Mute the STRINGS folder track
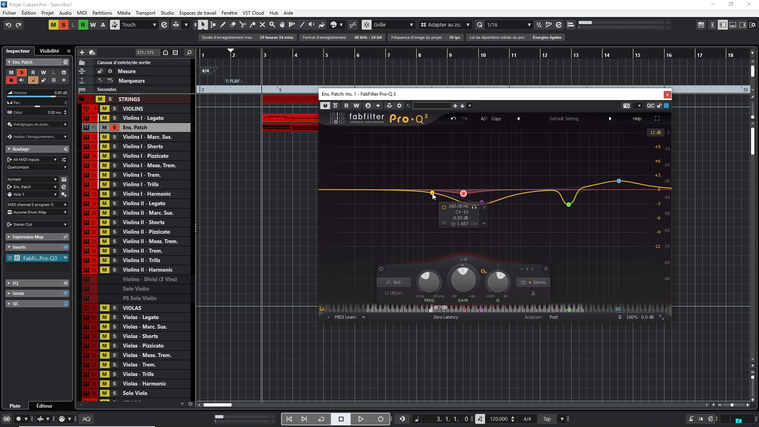The width and height of the screenshot is (759, 427). (x=100, y=99)
